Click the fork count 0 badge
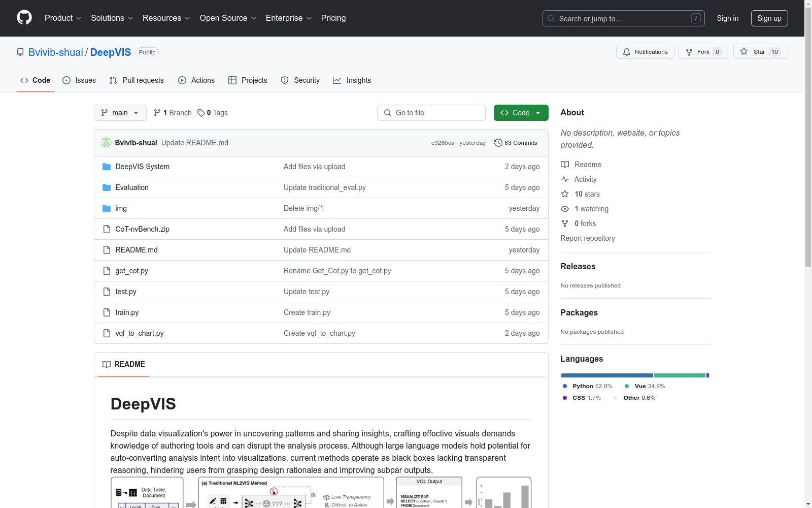Viewport: 812px width, 508px height. click(x=717, y=52)
